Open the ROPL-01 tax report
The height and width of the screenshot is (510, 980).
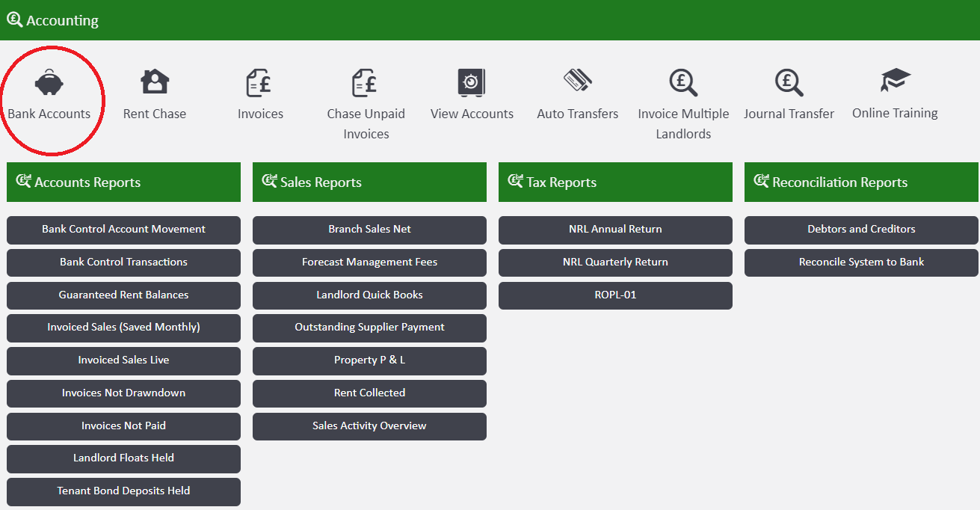pyautogui.click(x=615, y=295)
